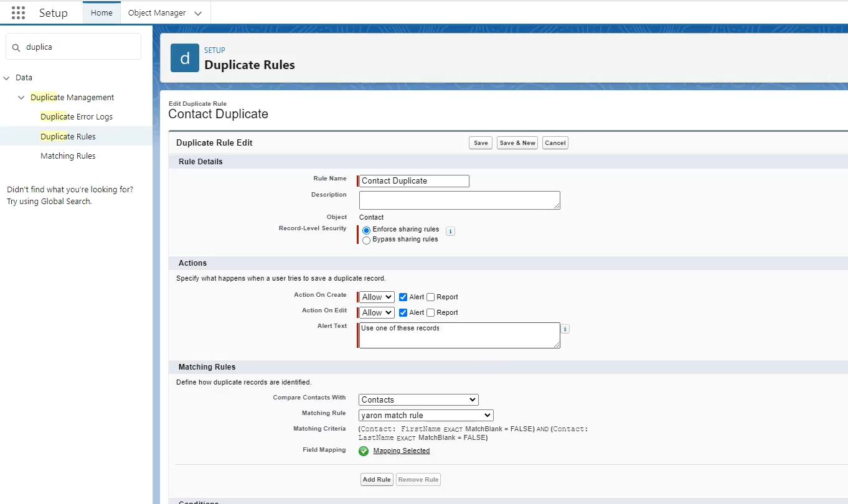Open the App Launcher grid icon

[18, 12]
